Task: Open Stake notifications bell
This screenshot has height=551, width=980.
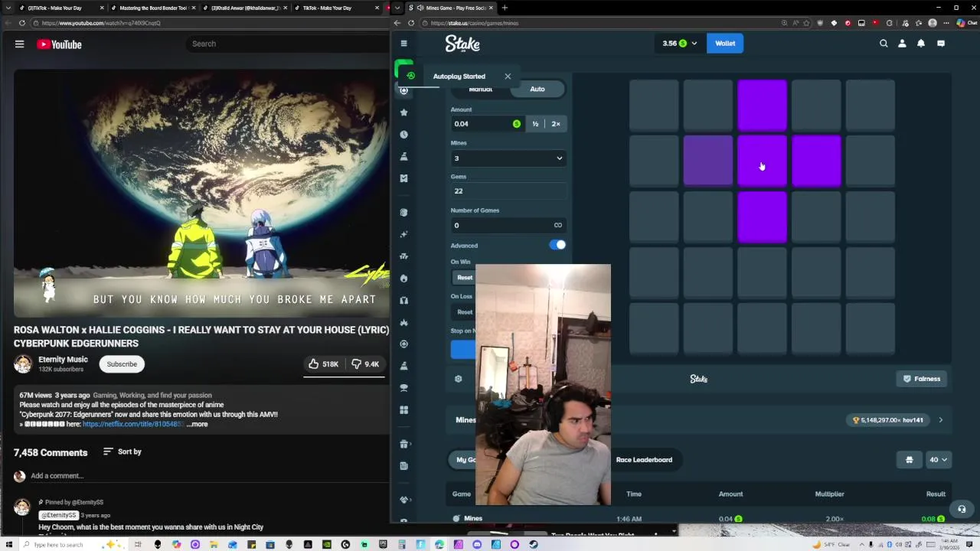Action: (x=921, y=44)
